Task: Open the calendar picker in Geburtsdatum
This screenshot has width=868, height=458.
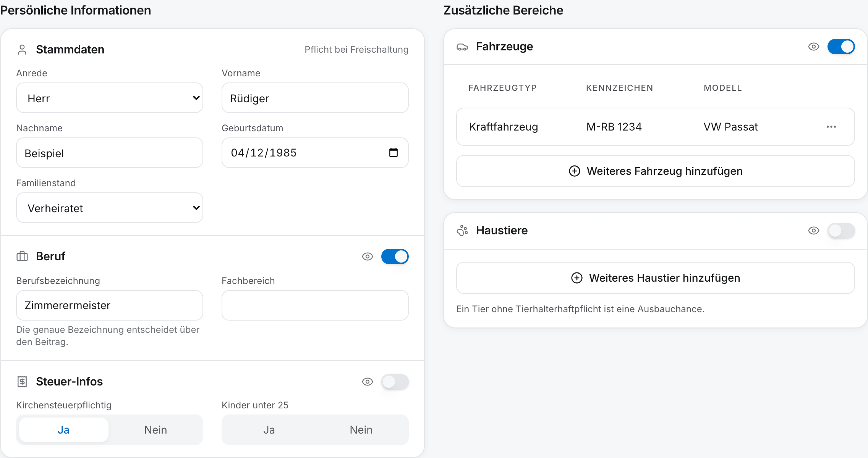Action: (x=393, y=153)
